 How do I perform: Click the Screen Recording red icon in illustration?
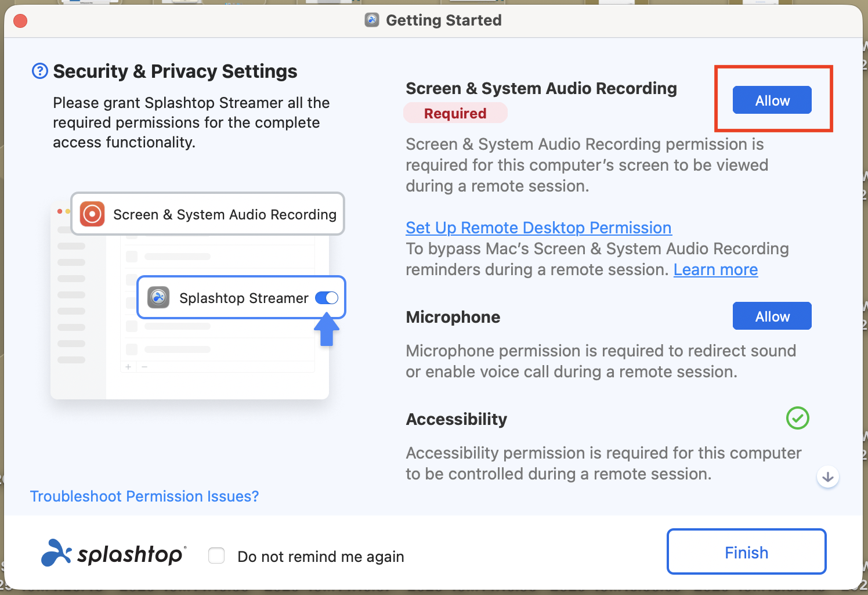tap(92, 214)
